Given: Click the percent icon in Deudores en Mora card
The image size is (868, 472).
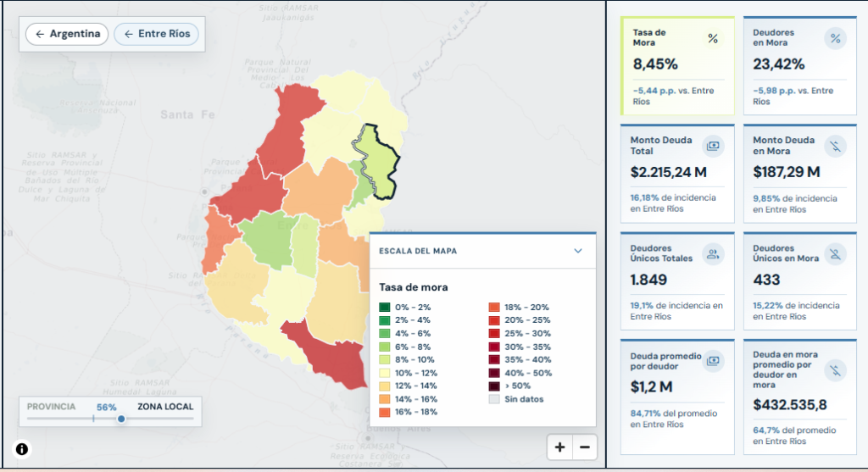Looking at the screenshot, I should click(x=835, y=39).
